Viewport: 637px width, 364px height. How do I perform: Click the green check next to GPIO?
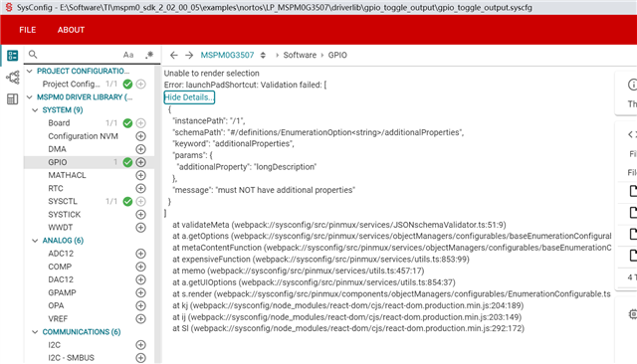click(127, 162)
